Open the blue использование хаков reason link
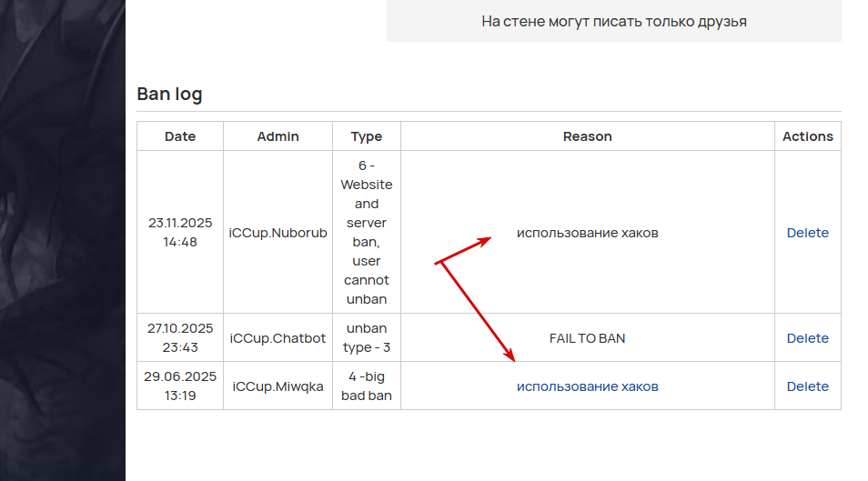 click(x=588, y=386)
